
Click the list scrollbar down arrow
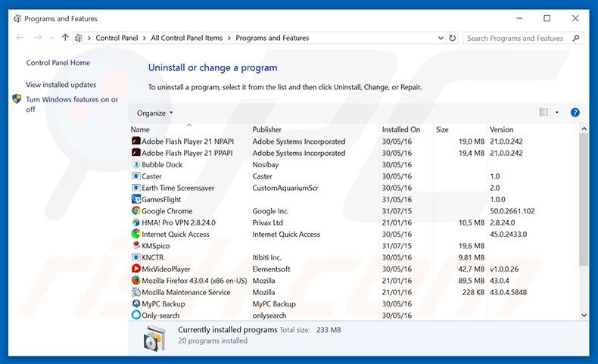click(x=584, y=316)
